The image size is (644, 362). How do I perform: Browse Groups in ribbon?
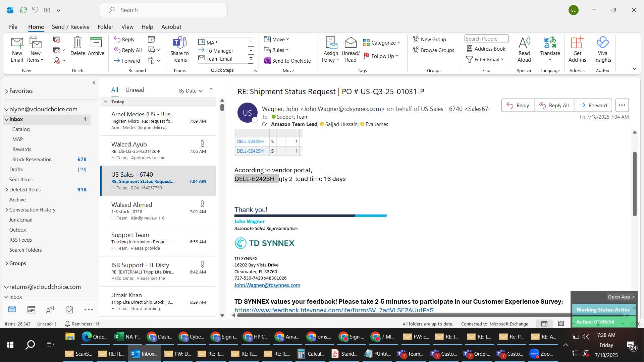(x=433, y=50)
